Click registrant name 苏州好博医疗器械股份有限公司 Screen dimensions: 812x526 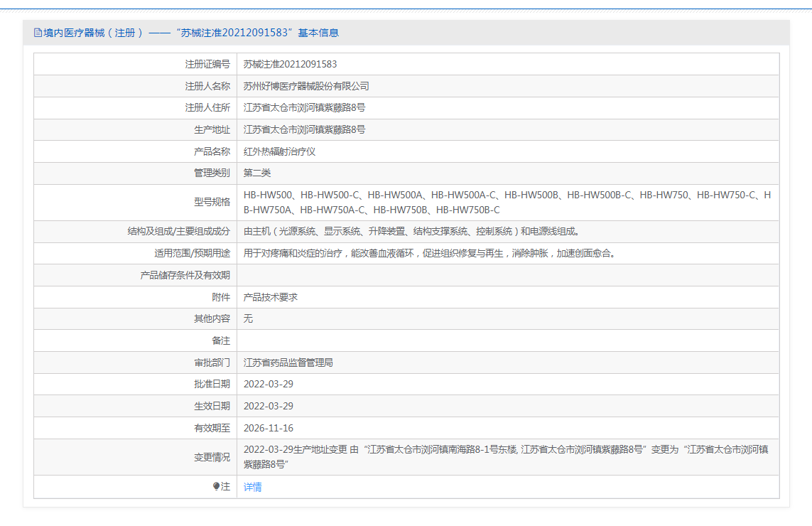pyautogui.click(x=306, y=86)
